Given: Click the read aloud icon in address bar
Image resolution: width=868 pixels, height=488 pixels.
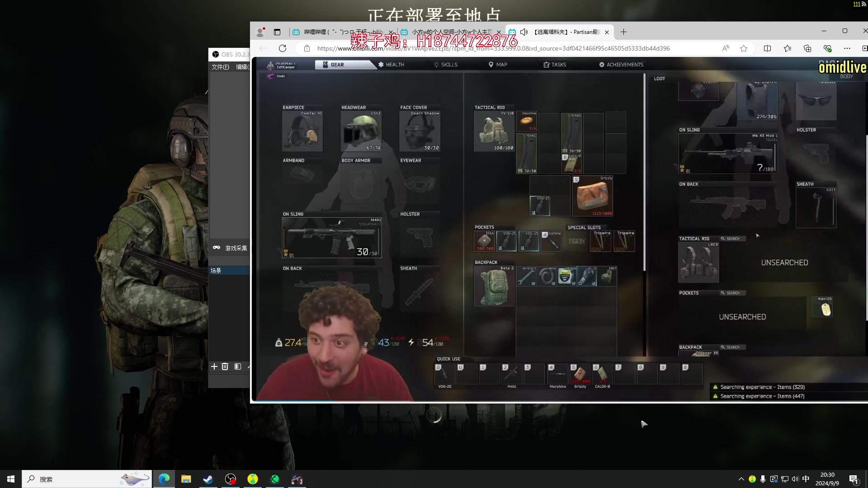Looking at the screenshot, I should coord(726,48).
